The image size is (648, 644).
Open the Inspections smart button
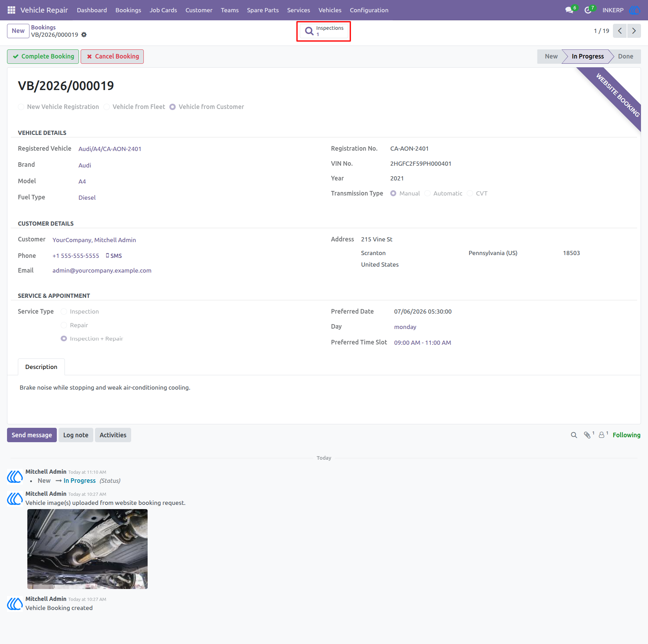point(324,31)
